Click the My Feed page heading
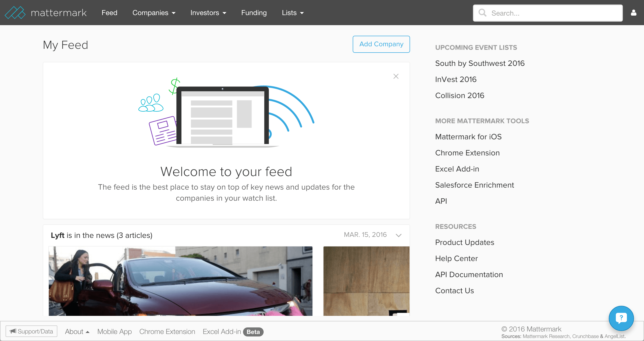This screenshot has width=644, height=341. (65, 45)
